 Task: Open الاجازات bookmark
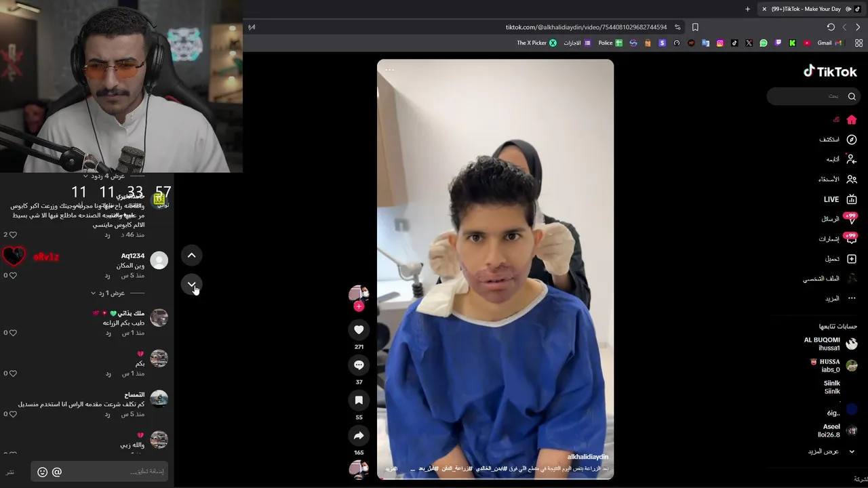click(x=577, y=43)
